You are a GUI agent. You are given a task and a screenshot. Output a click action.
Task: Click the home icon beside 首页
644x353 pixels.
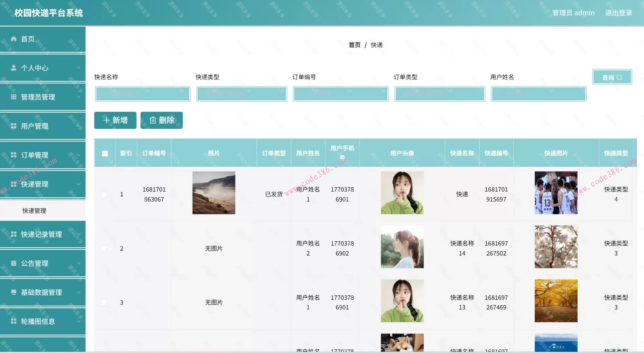coord(14,39)
